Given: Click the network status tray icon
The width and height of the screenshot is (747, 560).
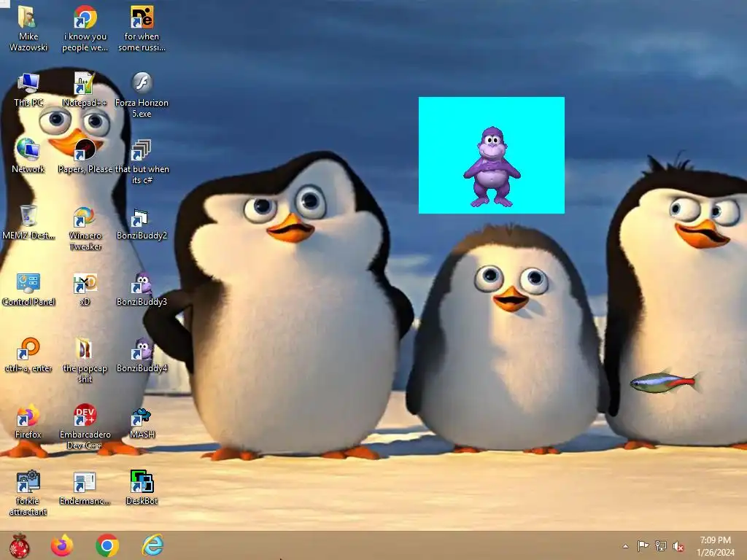Looking at the screenshot, I should (x=661, y=545).
